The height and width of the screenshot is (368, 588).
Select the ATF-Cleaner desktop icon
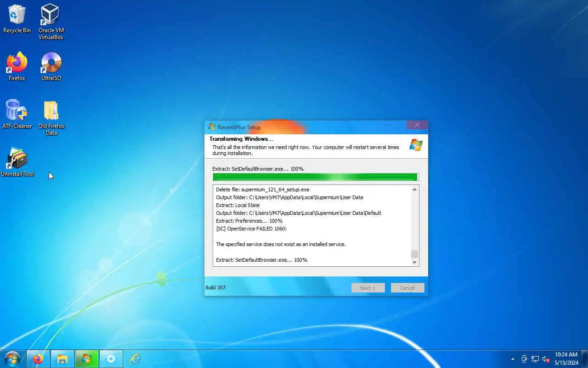click(x=17, y=114)
